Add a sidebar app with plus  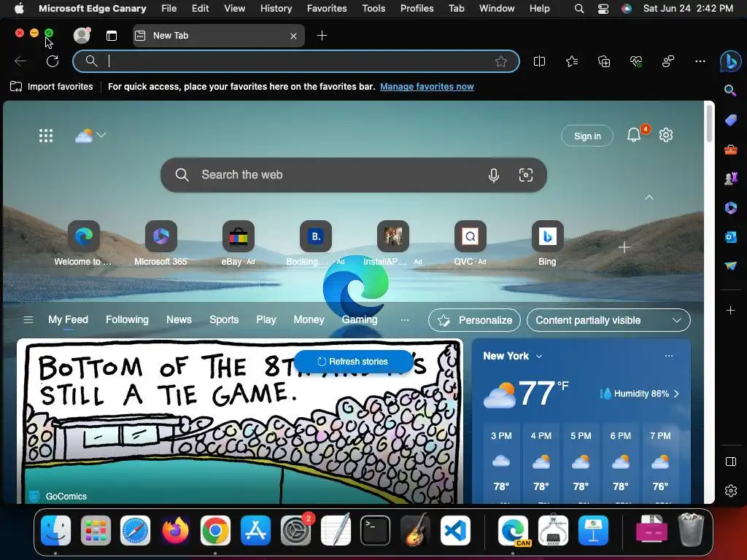(x=730, y=311)
